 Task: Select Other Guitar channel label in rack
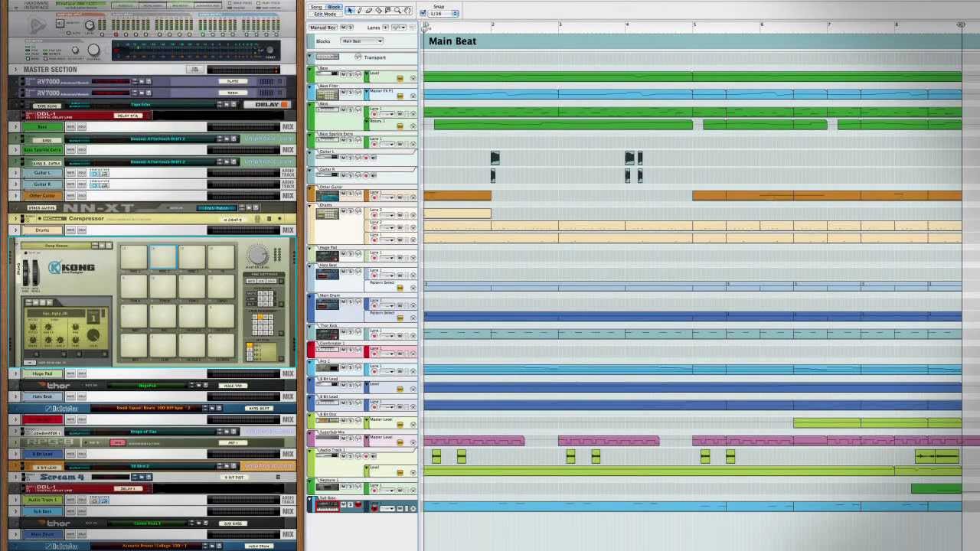click(43, 196)
